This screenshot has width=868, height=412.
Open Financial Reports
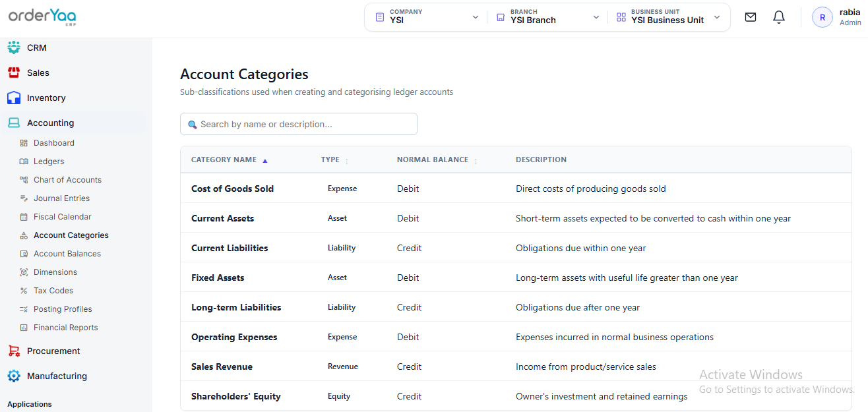pyautogui.click(x=65, y=328)
